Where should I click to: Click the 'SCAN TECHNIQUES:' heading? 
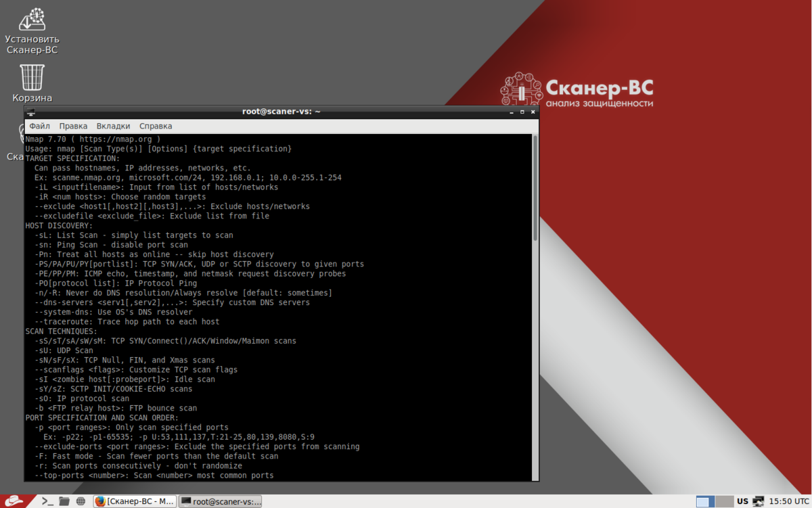tap(62, 331)
